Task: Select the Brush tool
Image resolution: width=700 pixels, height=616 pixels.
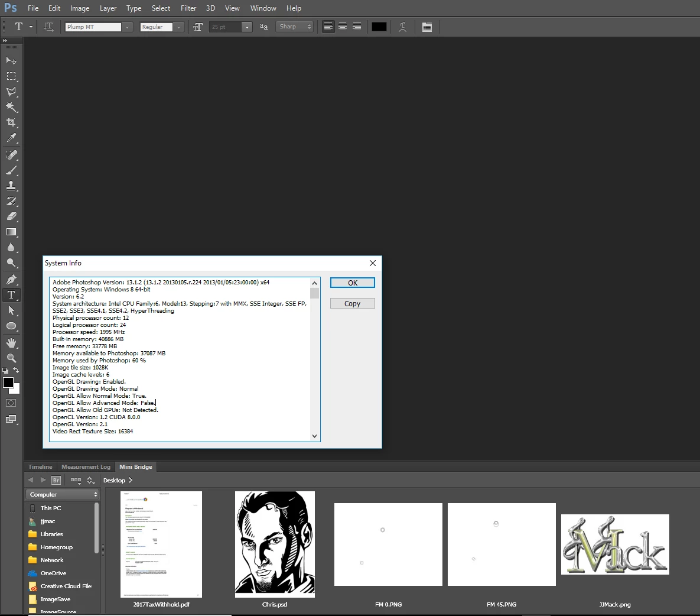Action: tap(11, 170)
